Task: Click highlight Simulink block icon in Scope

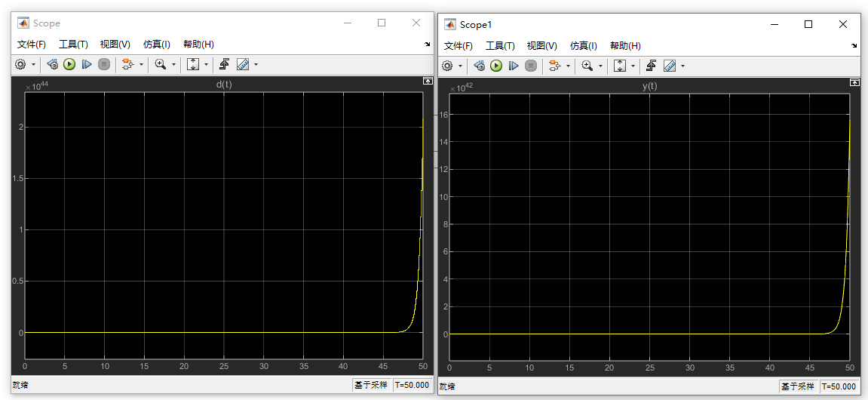Action: pyautogui.click(x=127, y=64)
